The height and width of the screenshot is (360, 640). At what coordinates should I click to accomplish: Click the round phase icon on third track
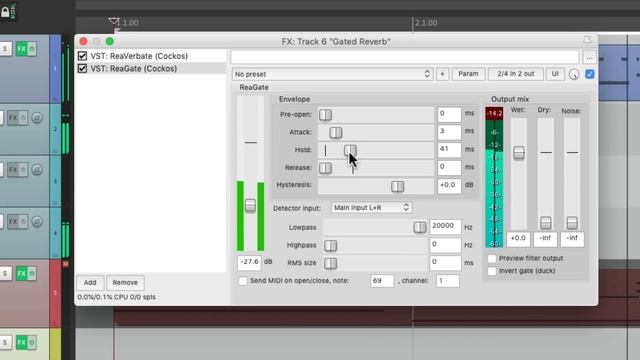[37, 169]
